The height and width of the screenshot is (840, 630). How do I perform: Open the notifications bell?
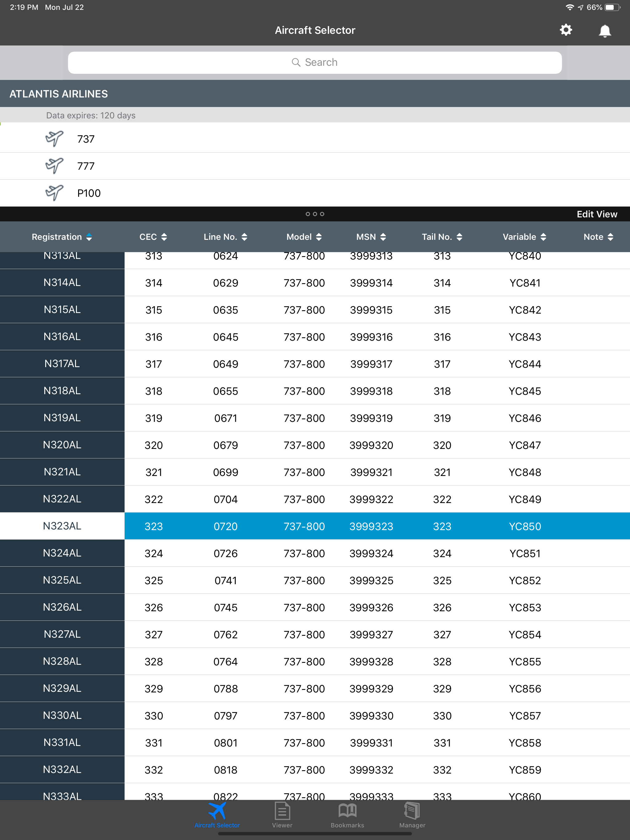604,30
